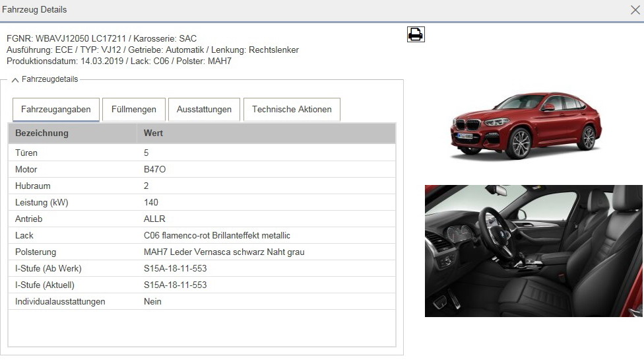Select the Lack flamenco-rot row

click(216, 235)
